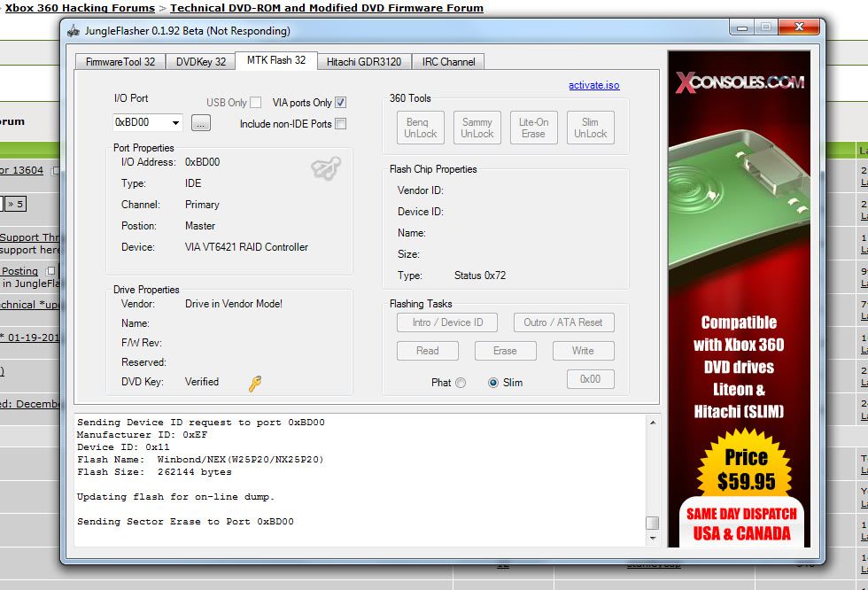Image resolution: width=868 pixels, height=590 pixels.
Task: Click the 0x00 button
Action: tap(591, 379)
